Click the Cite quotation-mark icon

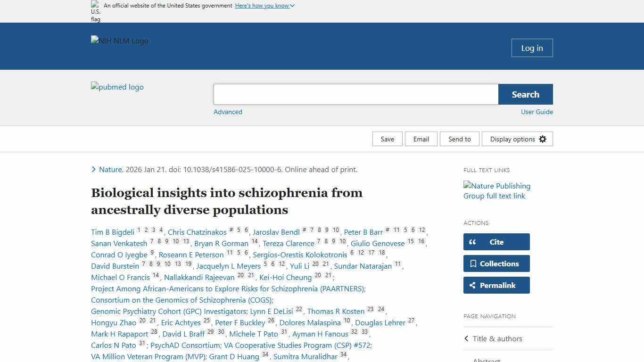pyautogui.click(x=472, y=242)
